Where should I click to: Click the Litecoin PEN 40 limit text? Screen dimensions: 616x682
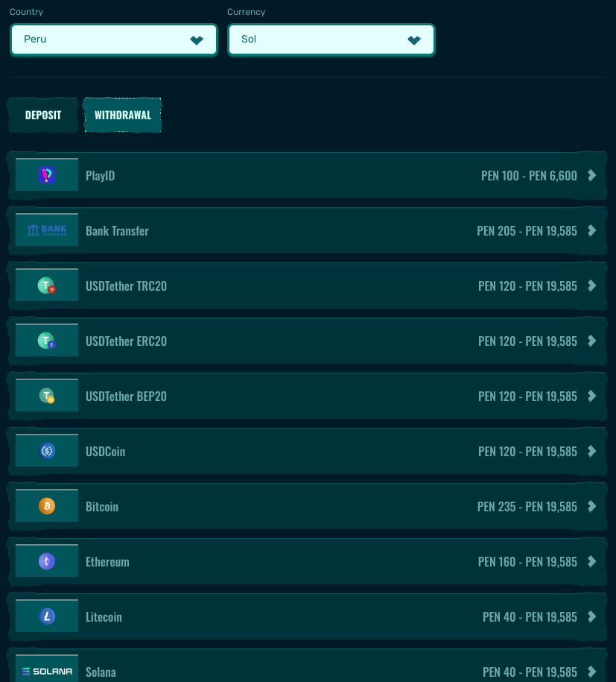pos(530,616)
